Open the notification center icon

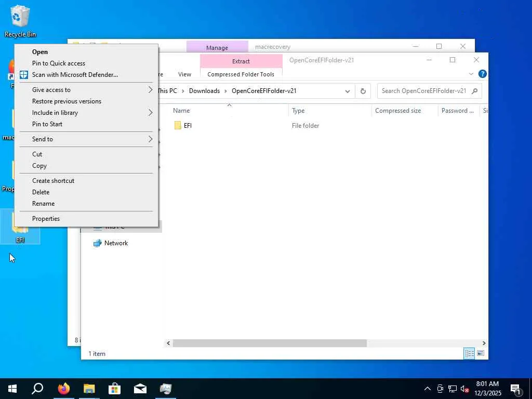(x=516, y=389)
